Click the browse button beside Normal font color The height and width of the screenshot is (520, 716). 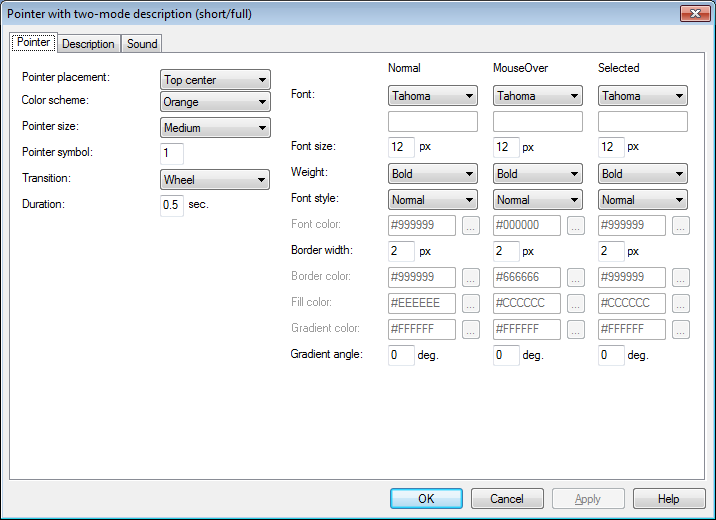[471, 226]
